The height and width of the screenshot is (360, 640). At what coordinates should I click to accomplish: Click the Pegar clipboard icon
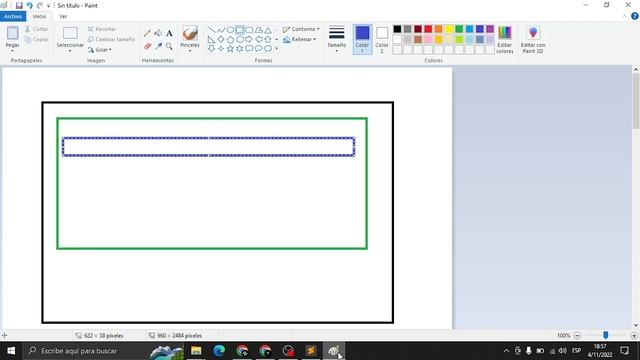tap(13, 33)
